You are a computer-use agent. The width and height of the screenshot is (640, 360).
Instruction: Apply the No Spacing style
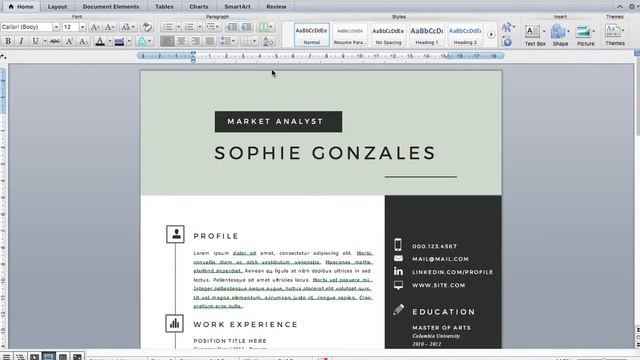pyautogui.click(x=388, y=35)
